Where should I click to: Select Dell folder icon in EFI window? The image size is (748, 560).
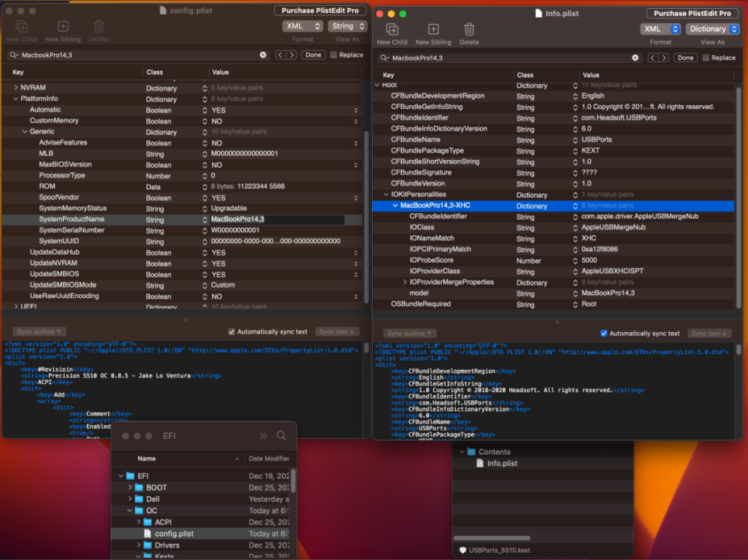139,499
